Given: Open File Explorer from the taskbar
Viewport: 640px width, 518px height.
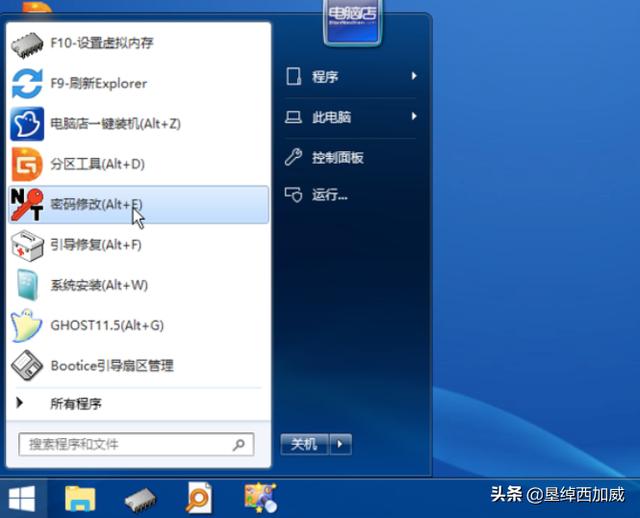Looking at the screenshot, I should click(x=79, y=497).
